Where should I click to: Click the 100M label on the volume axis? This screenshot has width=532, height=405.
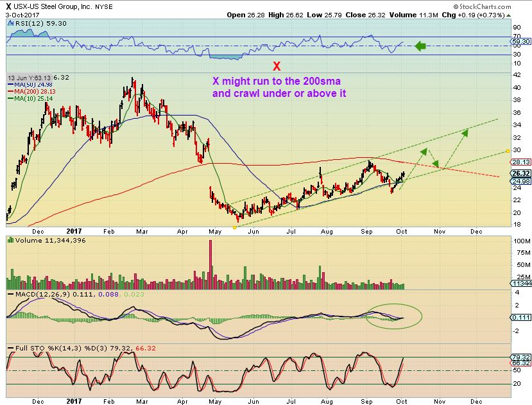click(522, 241)
